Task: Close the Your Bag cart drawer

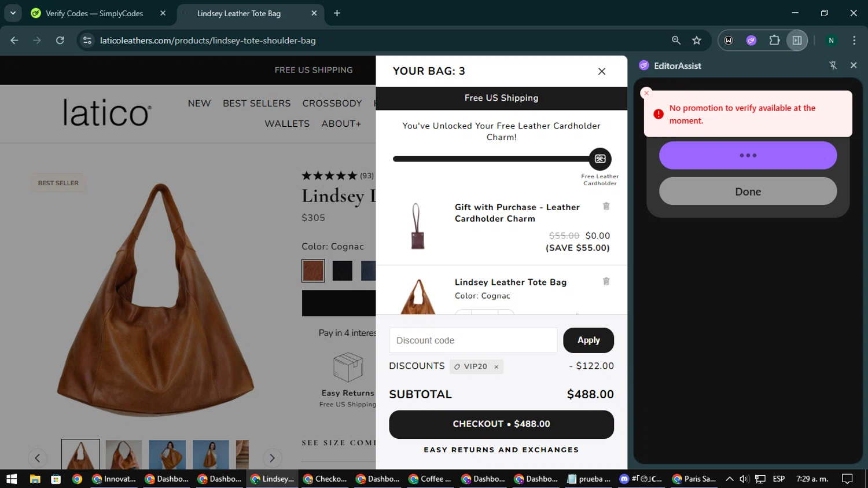Action: [x=602, y=71]
